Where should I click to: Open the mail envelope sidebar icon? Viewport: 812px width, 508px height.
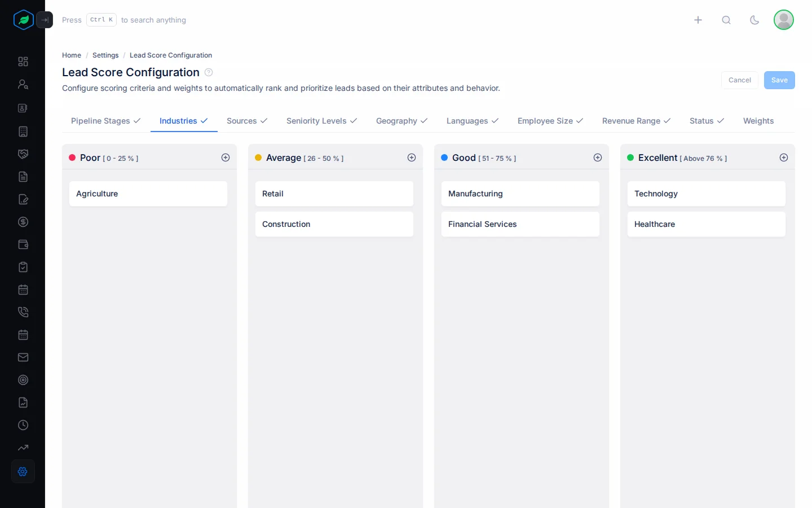[23, 357]
